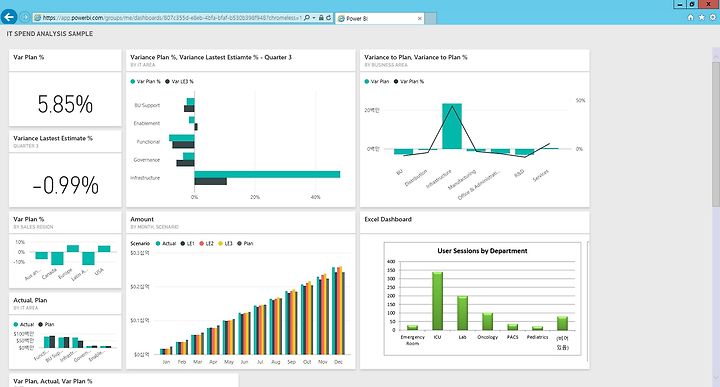
Task: Open a new tab next to Power BI
Action: coord(431,18)
